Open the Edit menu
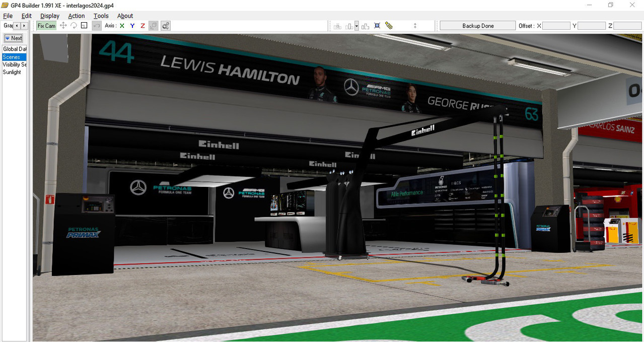Viewport: 644px width, 342px height. pyautogui.click(x=26, y=16)
